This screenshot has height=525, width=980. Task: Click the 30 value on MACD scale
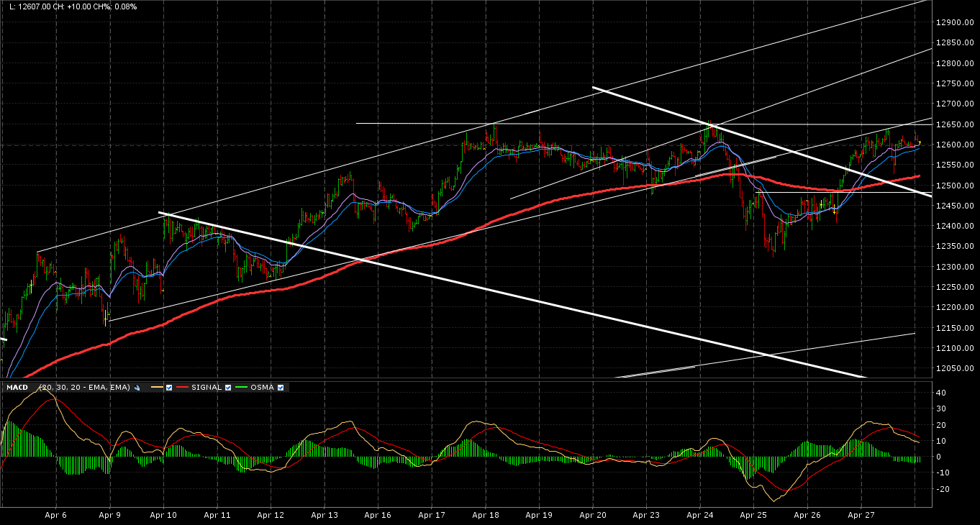[942, 408]
